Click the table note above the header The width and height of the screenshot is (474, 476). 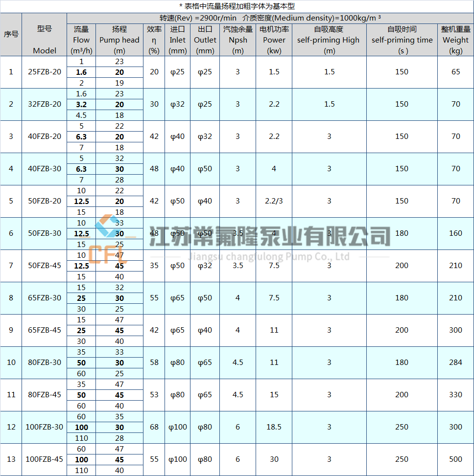click(x=237, y=6)
